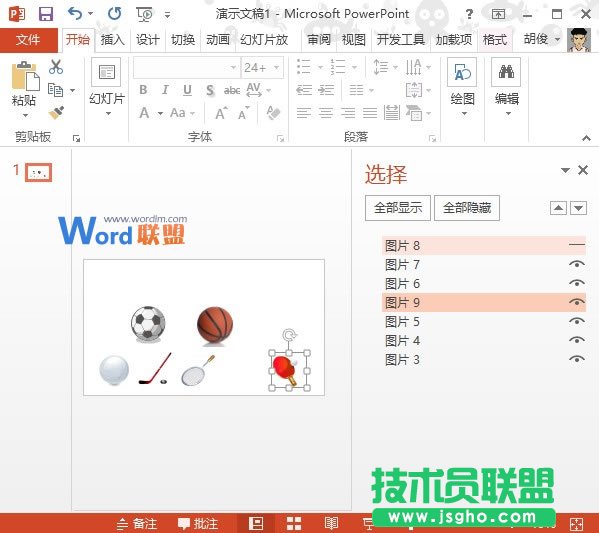Click Increase Font Size icon
Screen dimensions: 599x533
click(222, 113)
